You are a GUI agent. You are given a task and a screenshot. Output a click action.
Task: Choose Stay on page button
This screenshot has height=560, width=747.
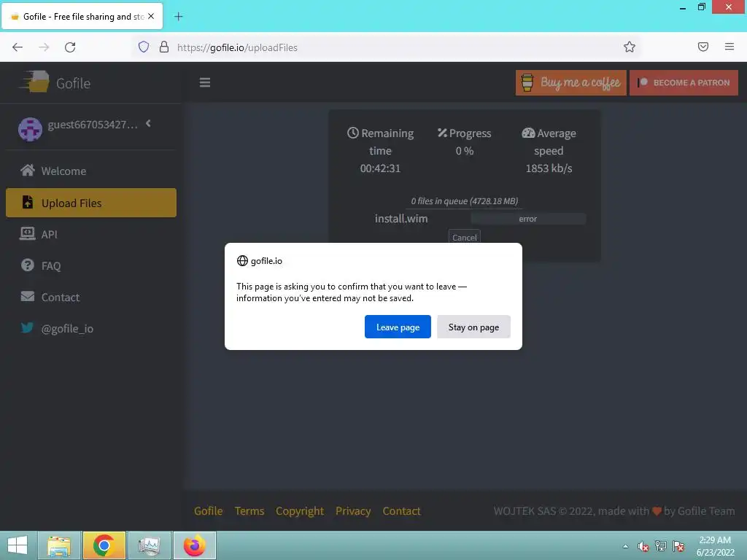[473, 327]
